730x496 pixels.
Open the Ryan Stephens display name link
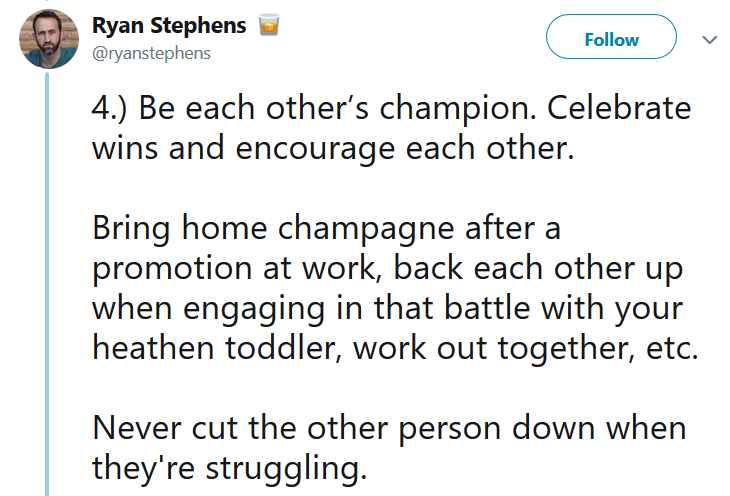tap(169, 25)
